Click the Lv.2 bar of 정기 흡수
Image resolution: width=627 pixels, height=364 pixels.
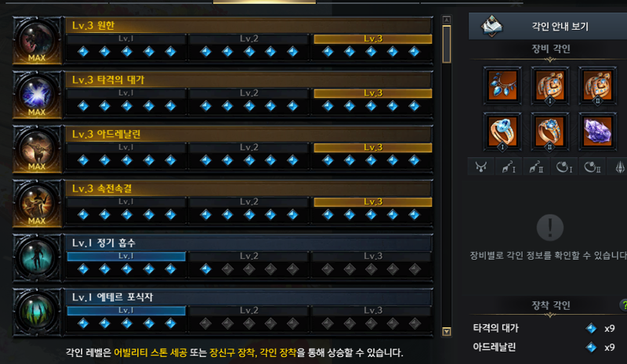pos(248,256)
